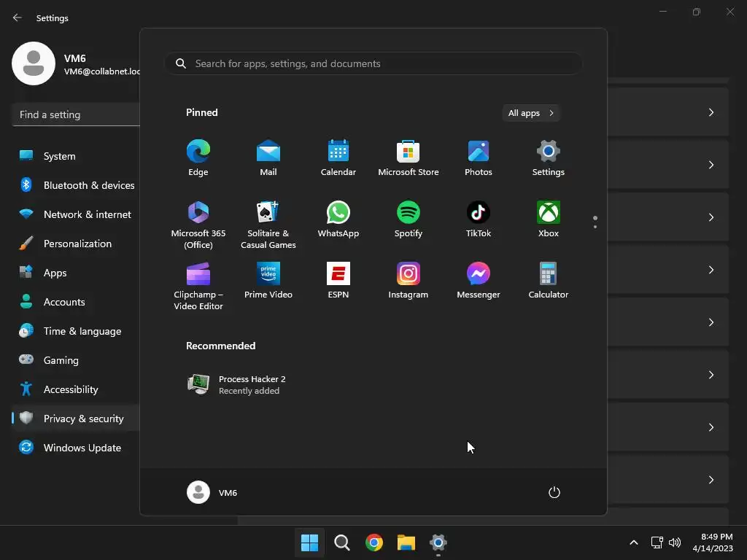Launch the Calculator app
747x560 pixels.
coord(549,281)
